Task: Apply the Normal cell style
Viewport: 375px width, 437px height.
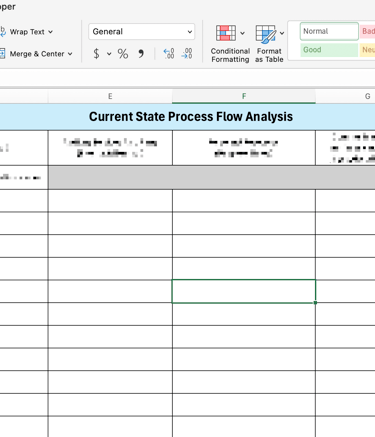Action: click(x=329, y=31)
